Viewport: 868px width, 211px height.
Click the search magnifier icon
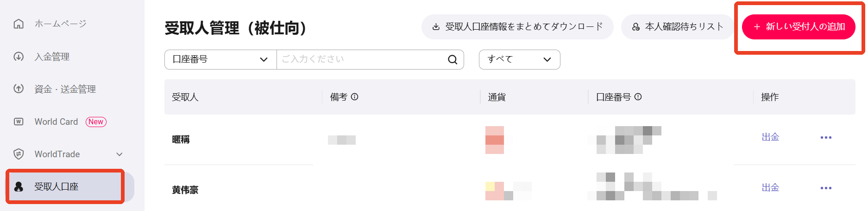pyautogui.click(x=453, y=59)
